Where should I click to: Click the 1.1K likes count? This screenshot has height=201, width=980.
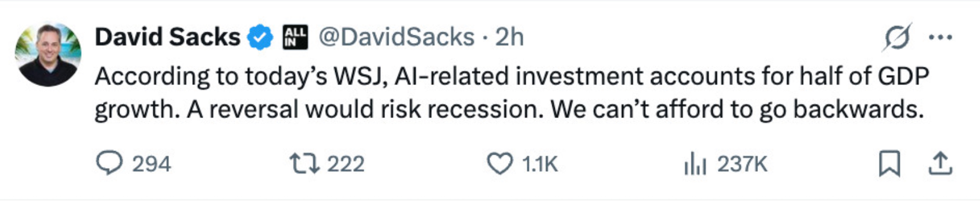[x=539, y=164]
